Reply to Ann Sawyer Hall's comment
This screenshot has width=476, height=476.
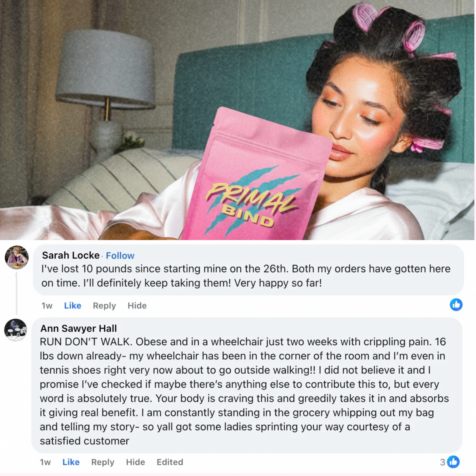click(103, 462)
